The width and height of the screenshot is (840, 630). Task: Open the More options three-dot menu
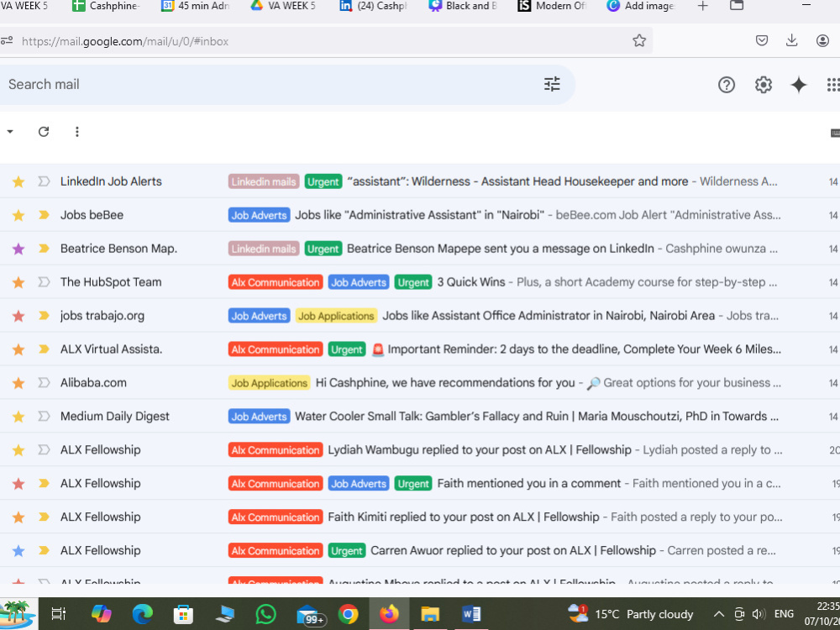pyautogui.click(x=77, y=132)
